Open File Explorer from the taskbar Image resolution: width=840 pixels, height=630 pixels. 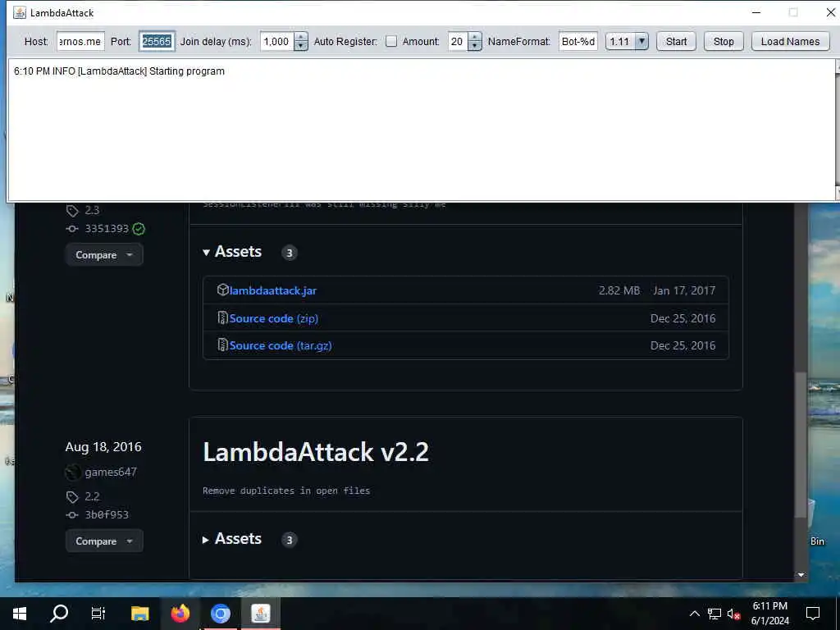click(139, 614)
